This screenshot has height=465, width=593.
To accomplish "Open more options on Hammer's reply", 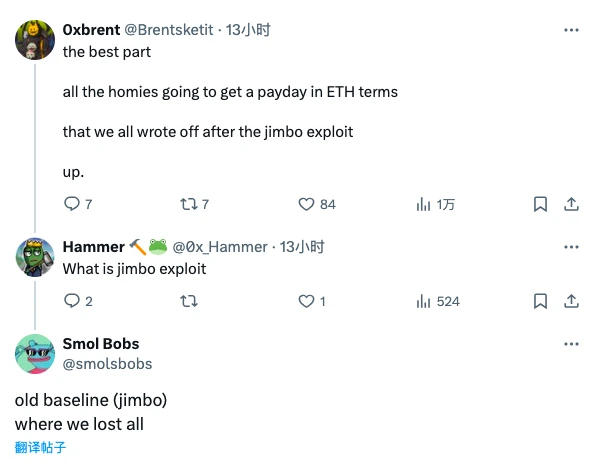I will click(571, 247).
